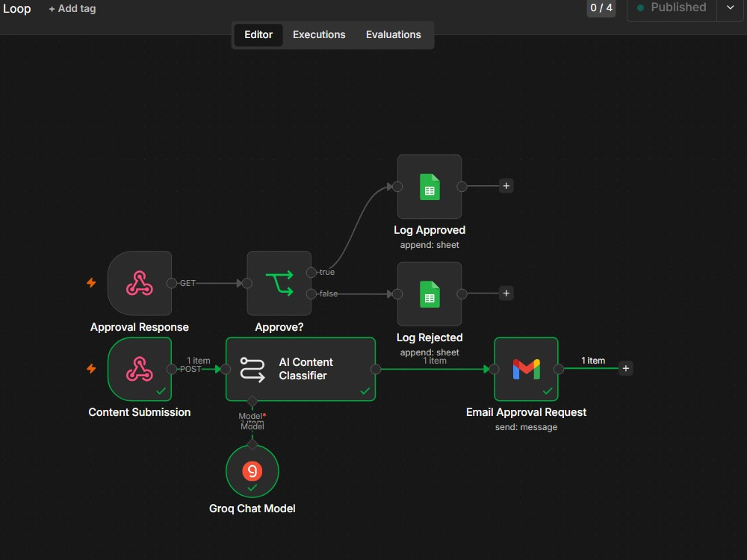Switch to the Evaluations tab
747x560 pixels.
(x=394, y=35)
